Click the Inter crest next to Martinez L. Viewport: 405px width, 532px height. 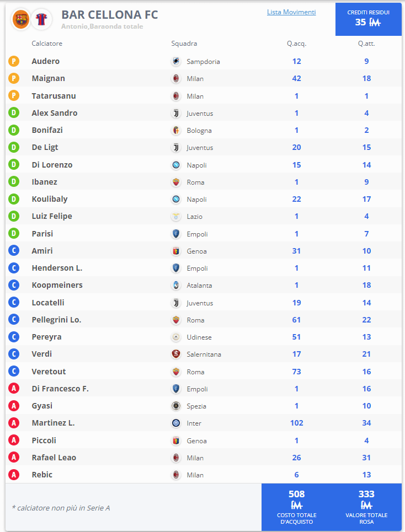[176, 423]
